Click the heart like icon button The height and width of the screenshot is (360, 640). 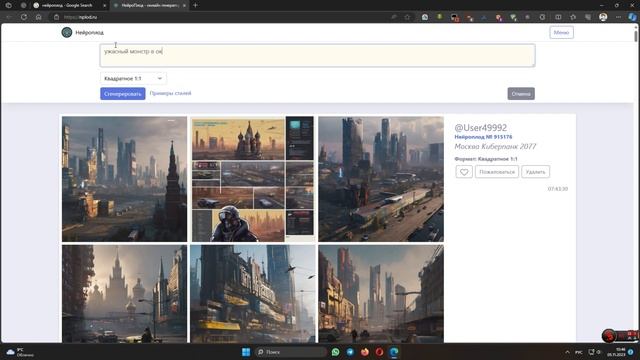[464, 172]
